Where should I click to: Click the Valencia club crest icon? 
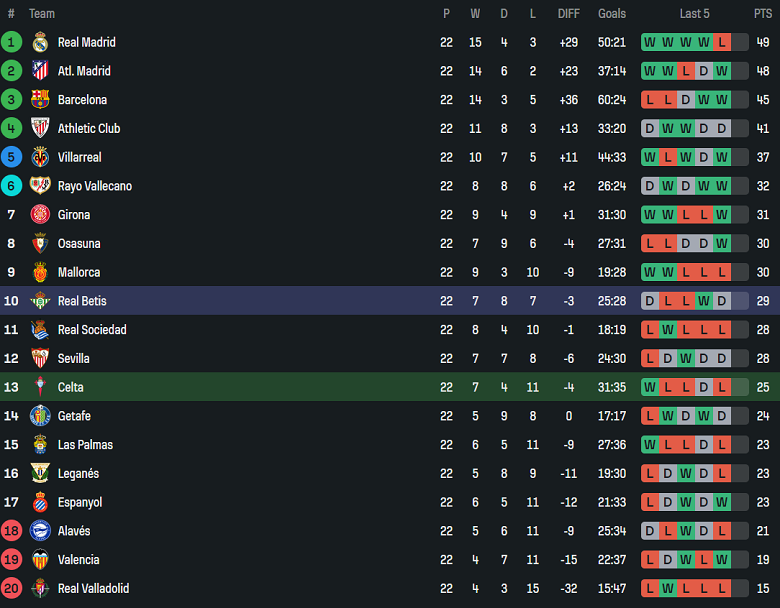coord(40,560)
